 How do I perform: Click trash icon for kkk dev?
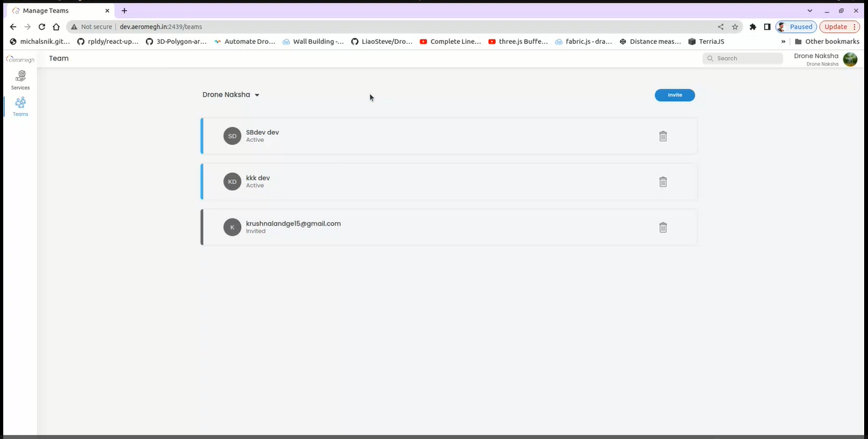[x=663, y=182]
